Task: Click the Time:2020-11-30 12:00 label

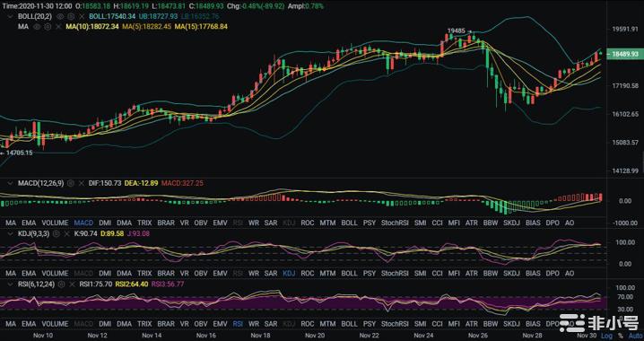Action: [37, 6]
